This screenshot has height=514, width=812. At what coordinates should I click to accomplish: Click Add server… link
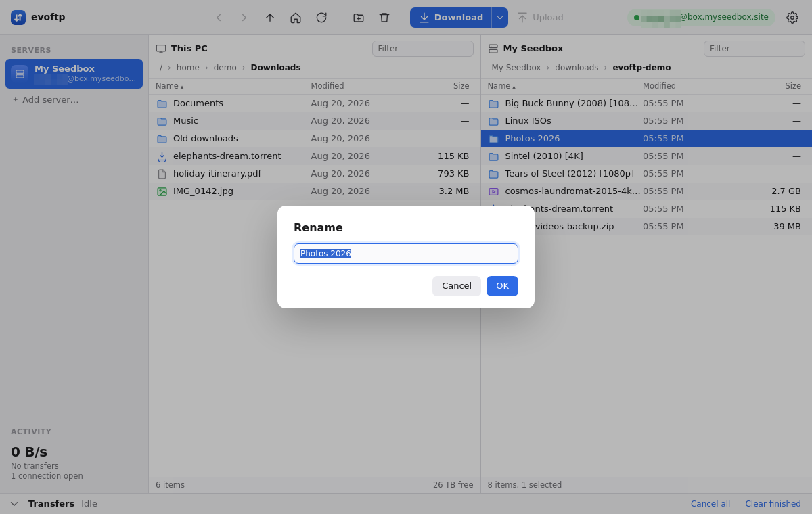click(45, 99)
